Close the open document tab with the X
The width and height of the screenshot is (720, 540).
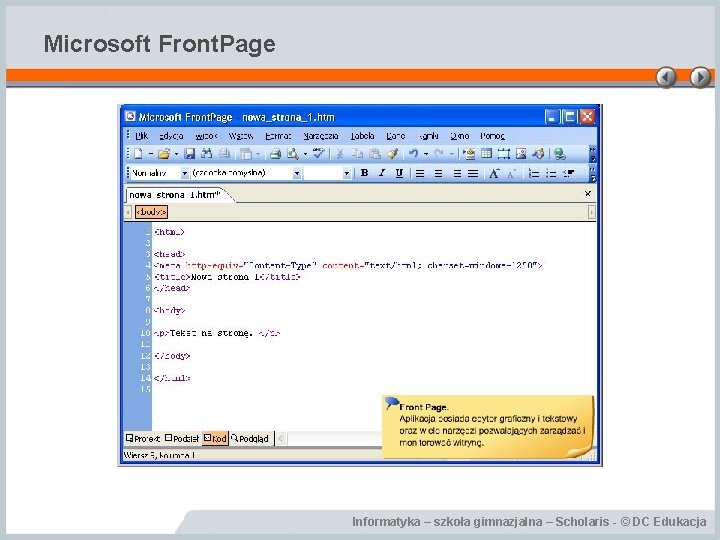tap(588, 194)
